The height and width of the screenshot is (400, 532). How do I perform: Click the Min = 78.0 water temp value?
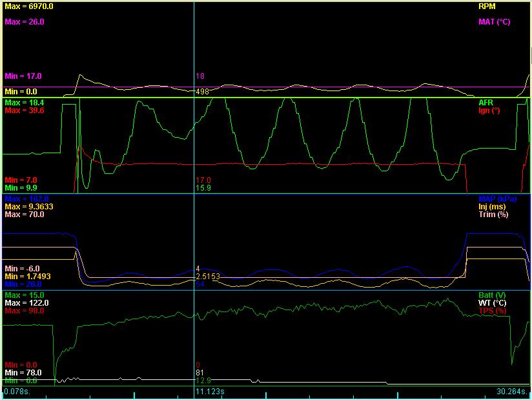click(23, 373)
